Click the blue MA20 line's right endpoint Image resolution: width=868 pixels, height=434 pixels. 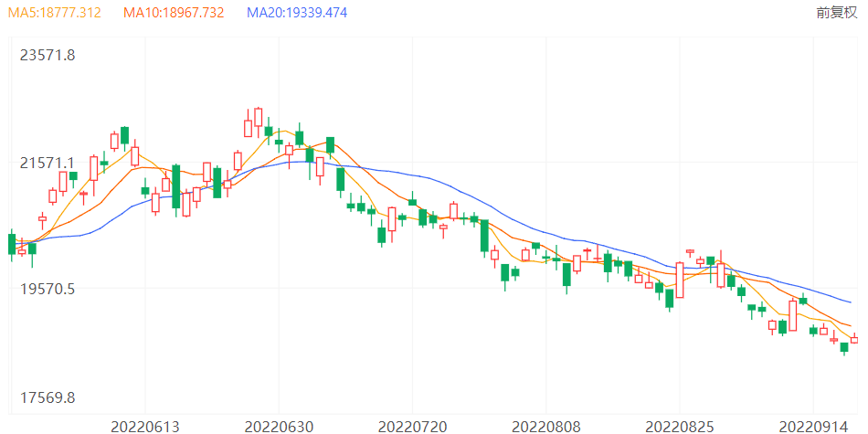coord(851,302)
